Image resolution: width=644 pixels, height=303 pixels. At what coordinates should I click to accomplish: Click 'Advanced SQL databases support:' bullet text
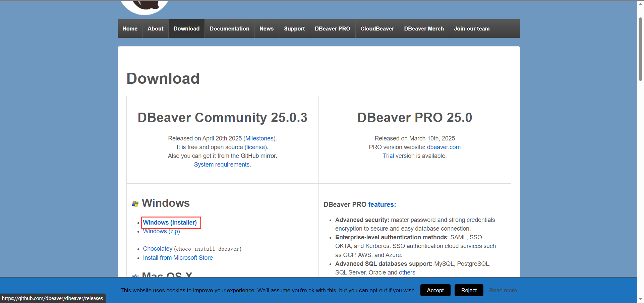pyautogui.click(x=384, y=264)
